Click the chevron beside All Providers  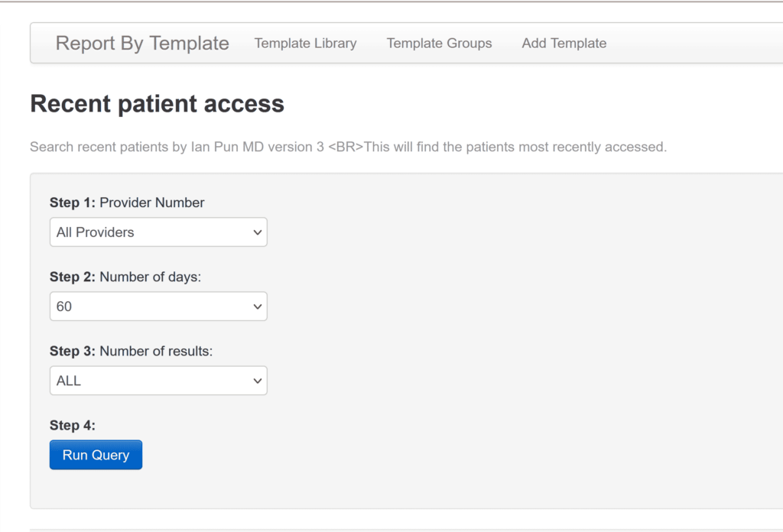[x=258, y=232]
